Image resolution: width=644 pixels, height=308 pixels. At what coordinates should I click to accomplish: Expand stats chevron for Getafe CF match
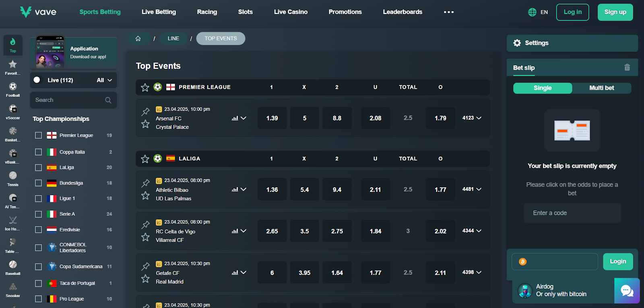[x=243, y=273]
